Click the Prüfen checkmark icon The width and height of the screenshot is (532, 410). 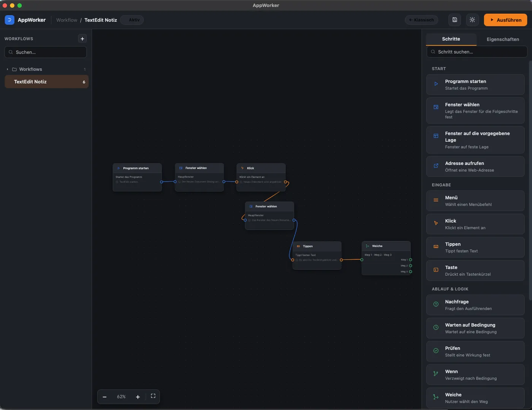(x=436, y=350)
